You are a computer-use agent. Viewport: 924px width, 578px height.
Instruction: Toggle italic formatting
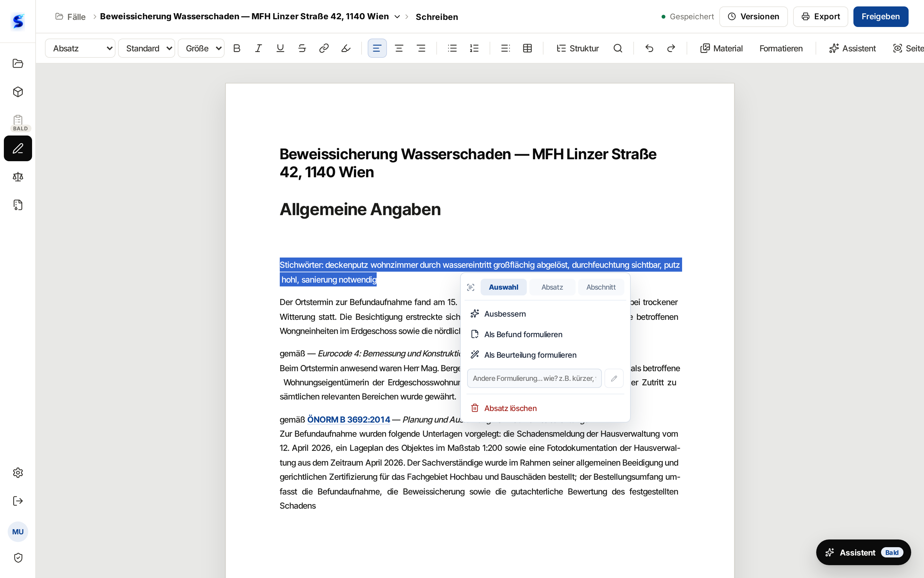(259, 48)
